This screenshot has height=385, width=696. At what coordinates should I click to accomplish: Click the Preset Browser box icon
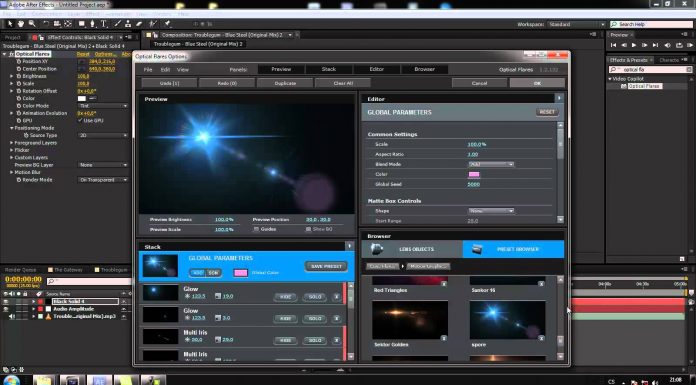[477, 249]
